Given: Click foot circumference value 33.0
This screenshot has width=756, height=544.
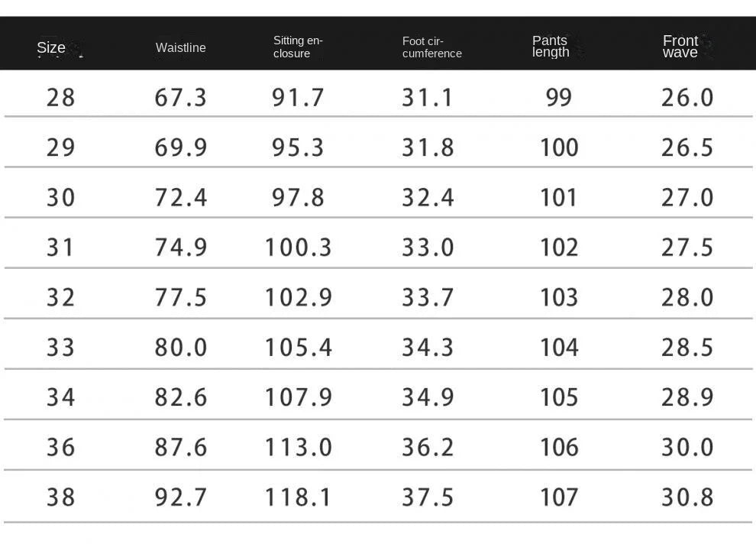Looking at the screenshot, I should tap(428, 248).
